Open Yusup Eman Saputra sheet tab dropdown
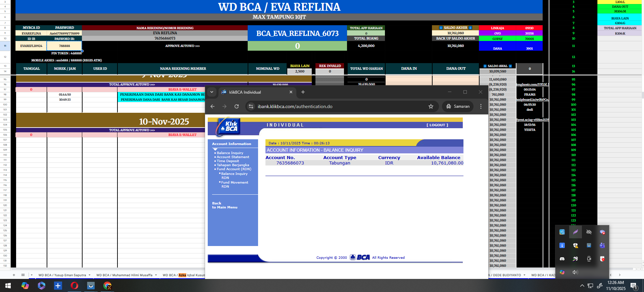Viewport: 644px width, 292px height. pyautogui.click(x=89, y=275)
